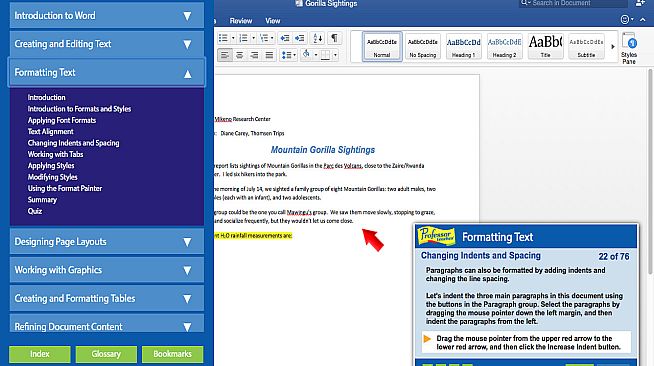
Task: Open the Multilevel list dropdown arrow
Action: pyautogui.click(x=272, y=38)
